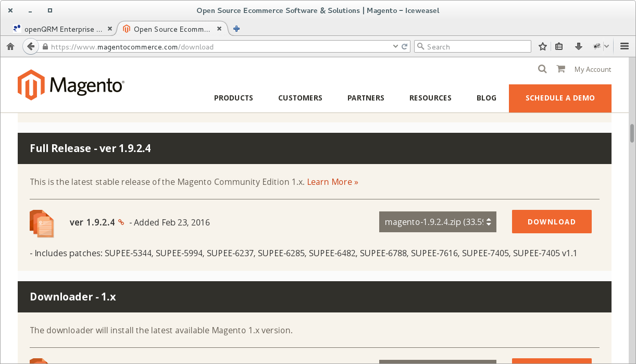The height and width of the screenshot is (364, 636).
Task: Open the Partners menu
Action: tap(366, 98)
